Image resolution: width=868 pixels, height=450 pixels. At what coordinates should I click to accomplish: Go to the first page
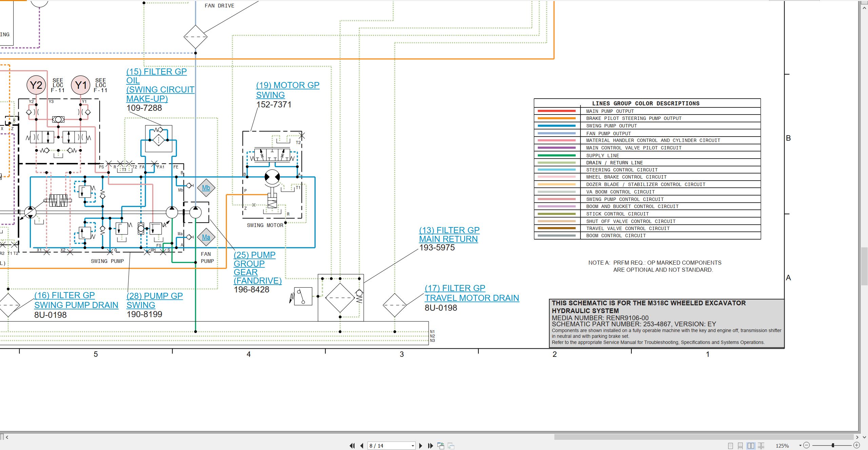352,446
